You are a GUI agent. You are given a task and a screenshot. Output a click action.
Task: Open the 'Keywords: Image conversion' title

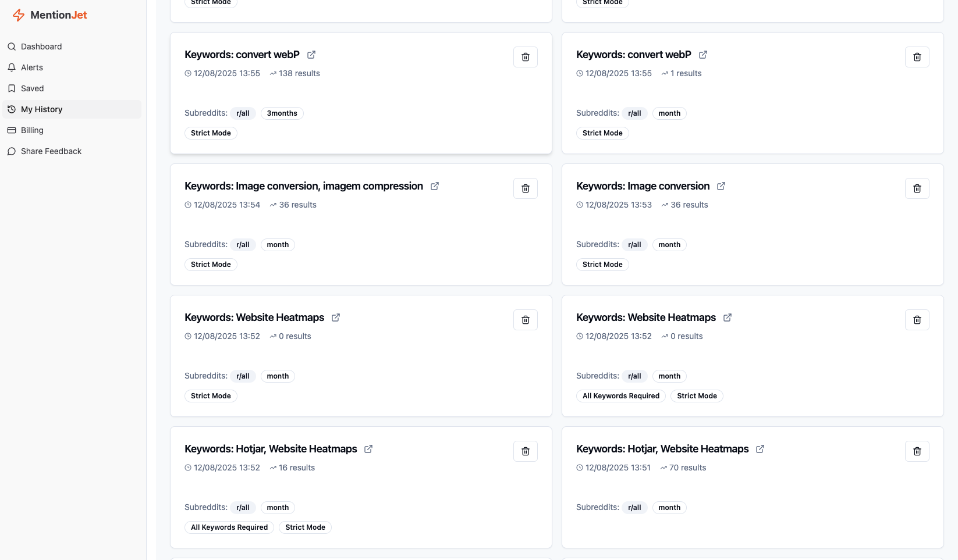(x=643, y=186)
